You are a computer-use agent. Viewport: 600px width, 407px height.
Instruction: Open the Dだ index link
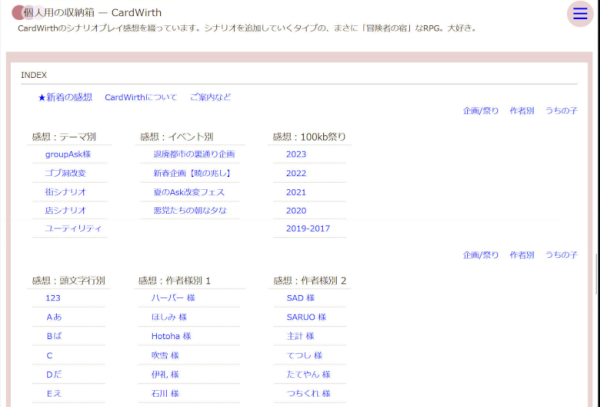tap(54, 374)
